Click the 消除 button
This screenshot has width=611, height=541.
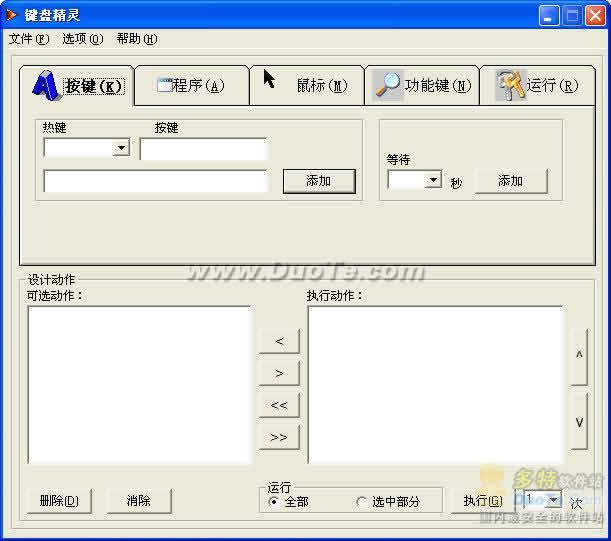[139, 501]
